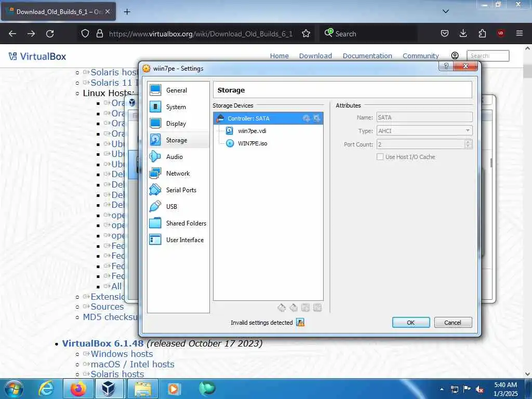Open the Firefox application menu

(520, 33)
